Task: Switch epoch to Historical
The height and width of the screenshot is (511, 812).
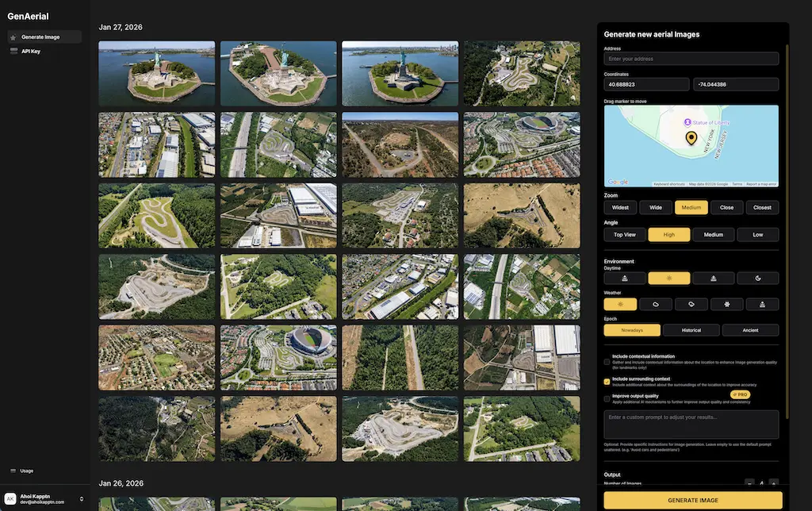Action: [x=691, y=329]
